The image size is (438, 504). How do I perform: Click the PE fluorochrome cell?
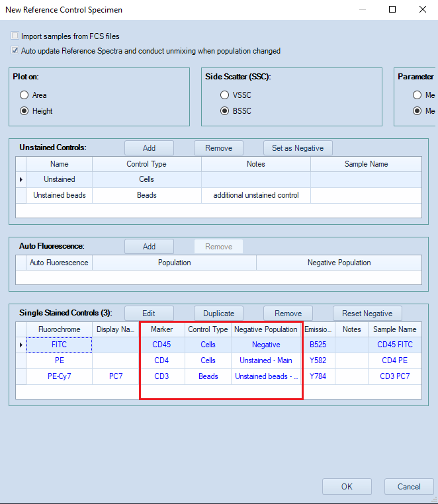[x=59, y=360]
